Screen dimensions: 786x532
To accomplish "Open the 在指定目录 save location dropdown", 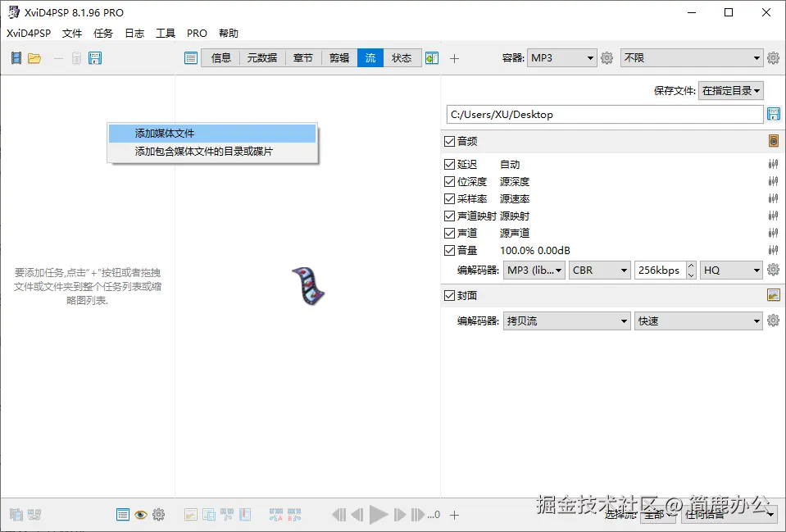I will click(x=731, y=91).
